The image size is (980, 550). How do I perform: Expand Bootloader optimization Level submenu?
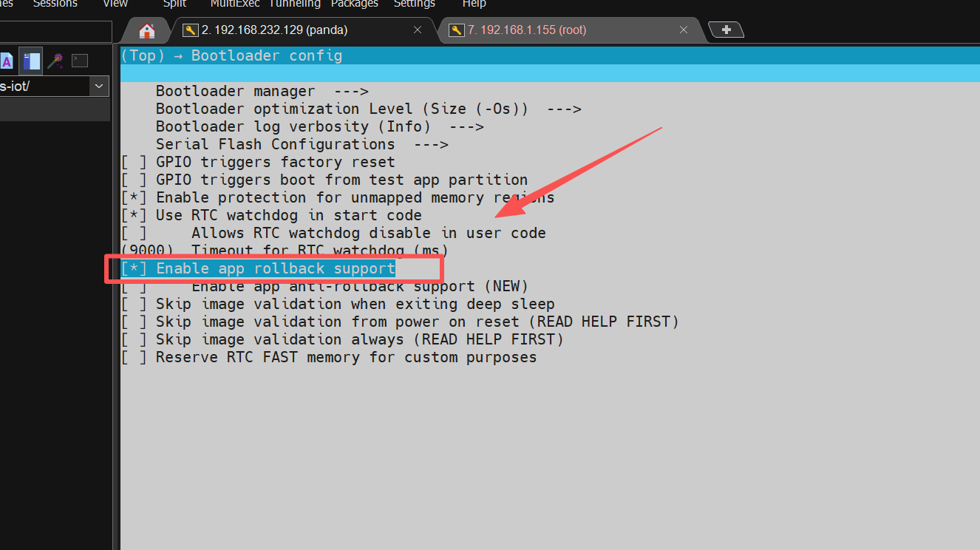point(369,109)
